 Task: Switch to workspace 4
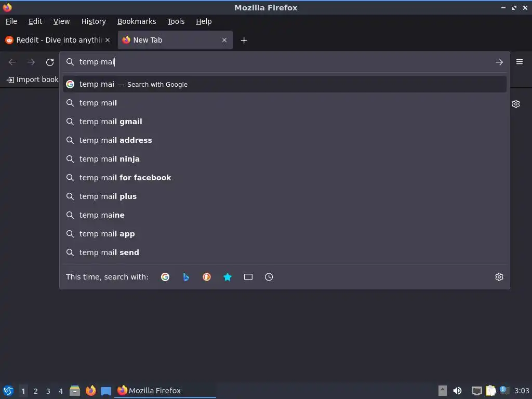point(61,391)
